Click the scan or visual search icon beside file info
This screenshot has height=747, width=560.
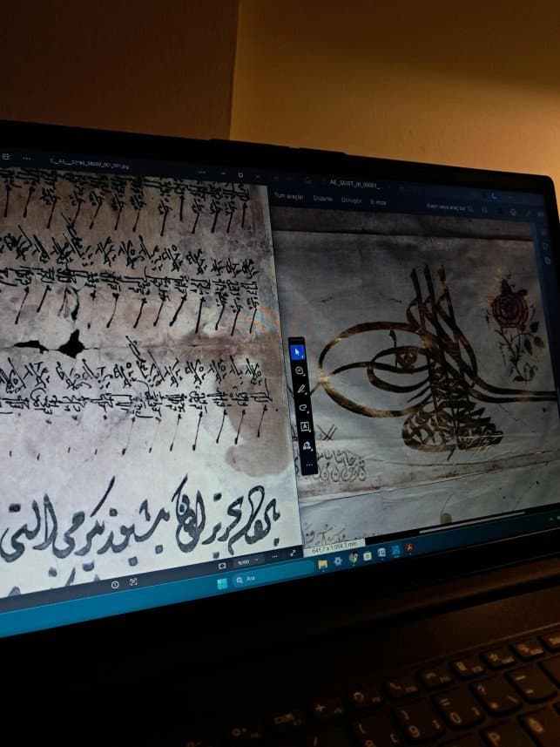[133, 582]
